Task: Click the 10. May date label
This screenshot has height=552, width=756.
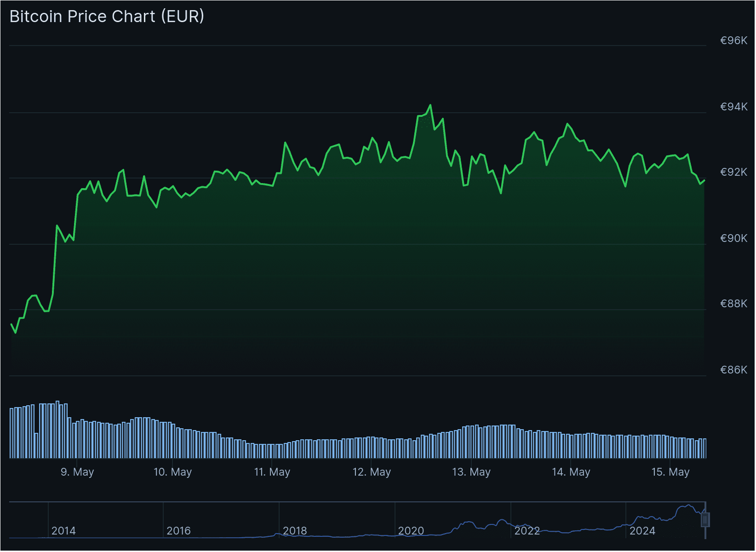Action: [172, 472]
